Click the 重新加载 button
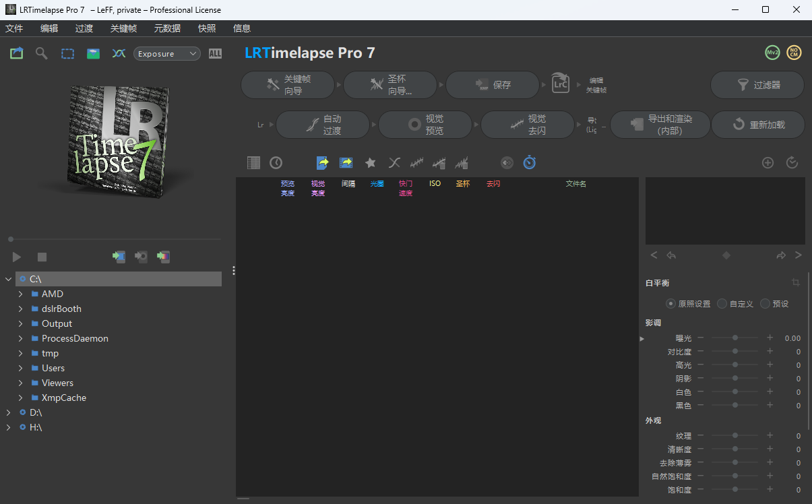Image resolution: width=812 pixels, height=504 pixels. click(758, 125)
